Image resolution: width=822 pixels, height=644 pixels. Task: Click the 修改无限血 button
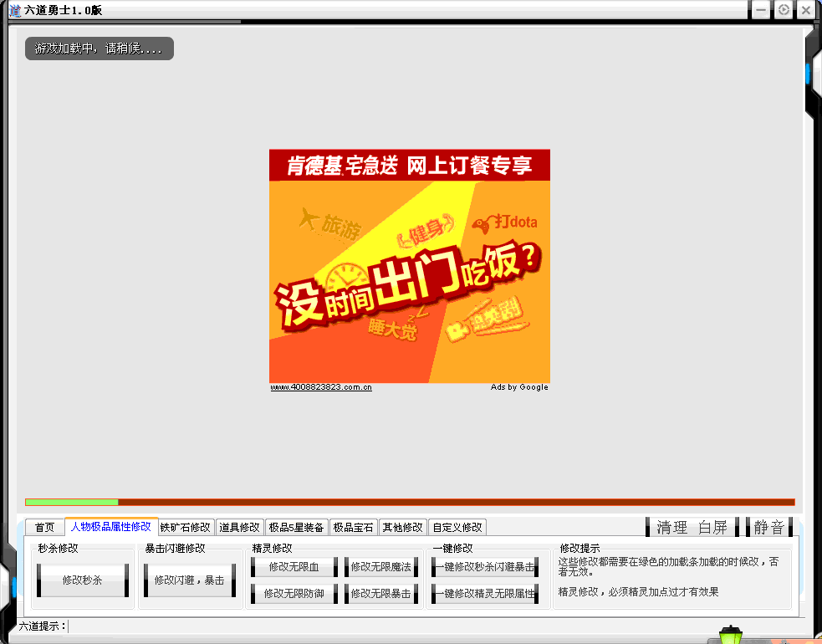(294, 567)
